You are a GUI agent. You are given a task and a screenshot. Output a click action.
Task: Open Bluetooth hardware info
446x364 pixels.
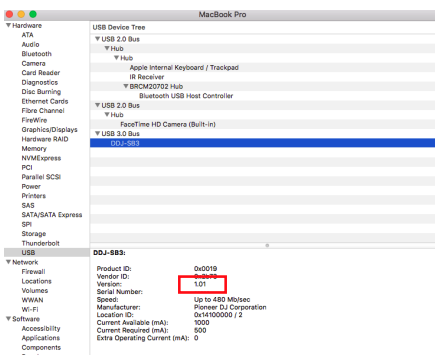37,54
